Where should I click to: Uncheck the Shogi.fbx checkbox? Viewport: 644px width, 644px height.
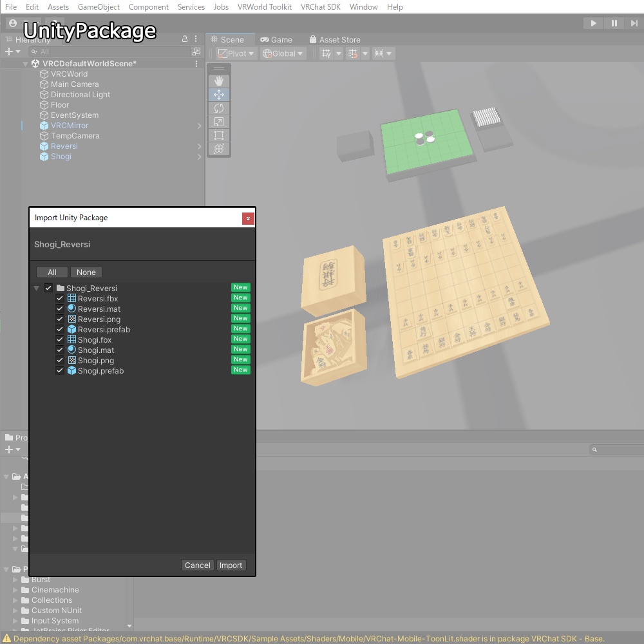point(60,339)
